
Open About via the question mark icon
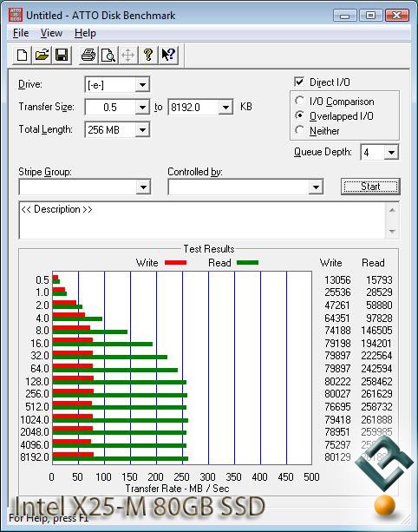tap(147, 55)
